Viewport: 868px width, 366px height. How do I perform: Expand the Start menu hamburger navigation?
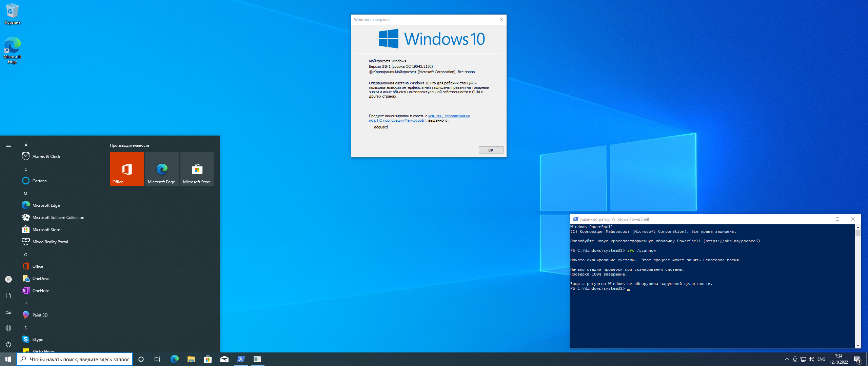8,145
